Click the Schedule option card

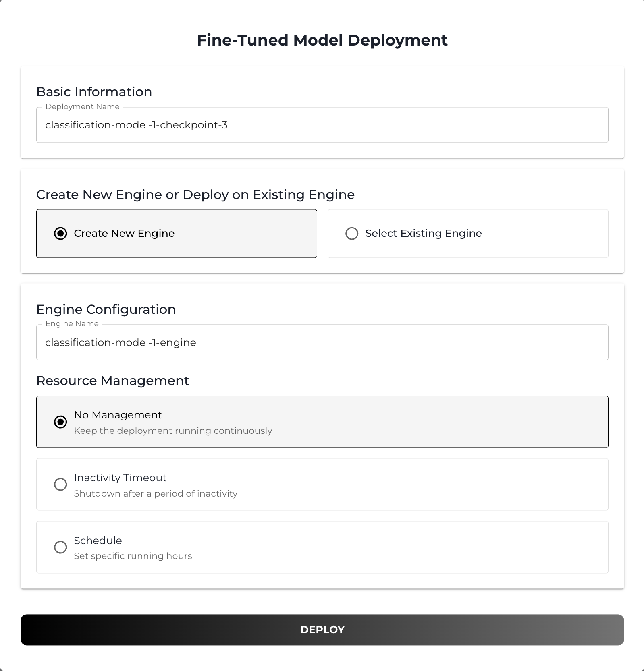point(322,547)
